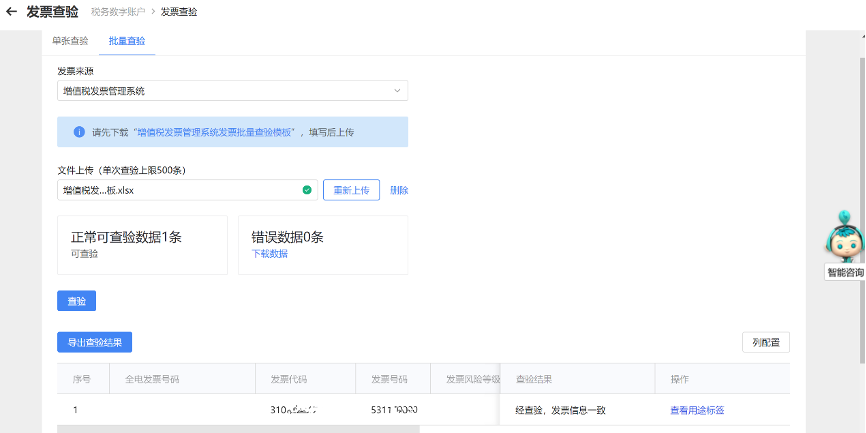Open the 增值税发票管理系统 source combo box
The height and width of the screenshot is (433, 866).
[232, 91]
